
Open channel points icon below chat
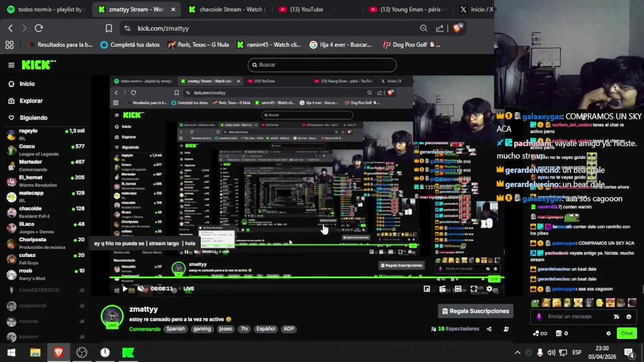point(540,333)
